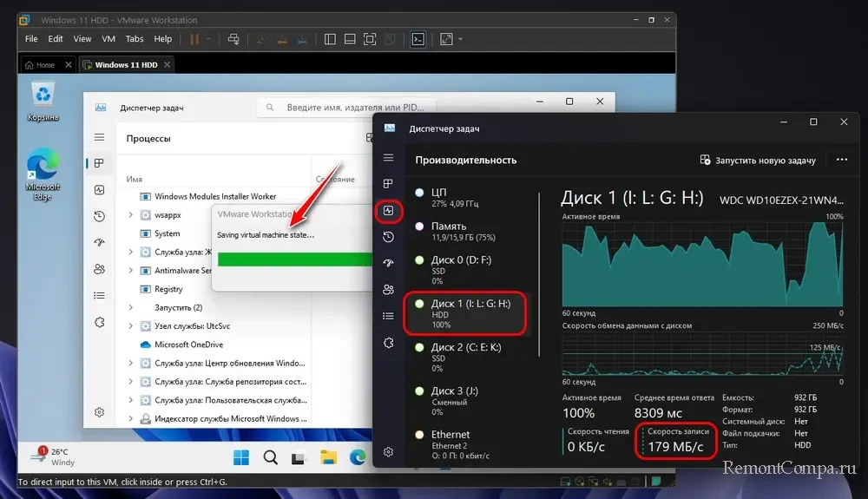Open the VMware pause button dropdown arrow

pyautogui.click(x=208, y=39)
